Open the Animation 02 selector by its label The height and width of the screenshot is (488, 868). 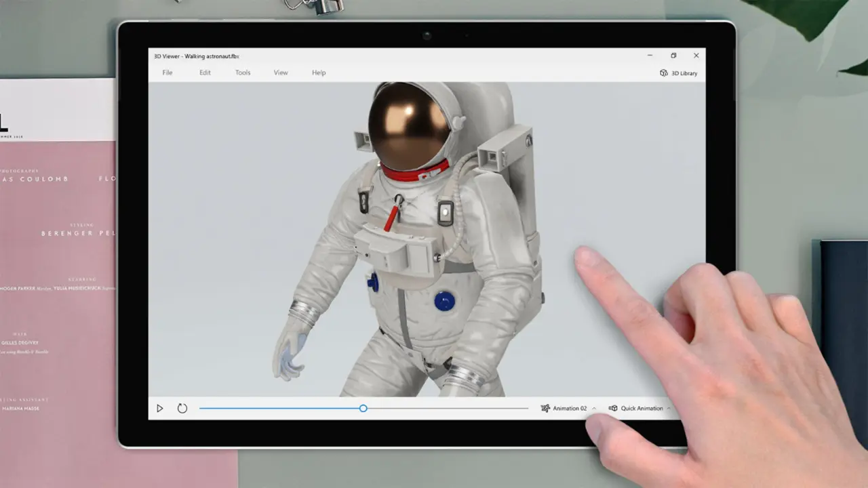click(x=570, y=409)
